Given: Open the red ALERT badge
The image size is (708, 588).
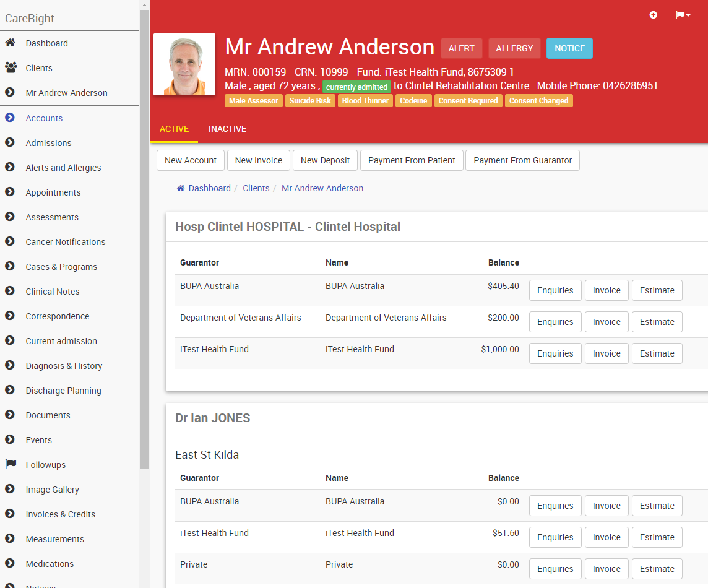Looking at the screenshot, I should pyautogui.click(x=461, y=48).
